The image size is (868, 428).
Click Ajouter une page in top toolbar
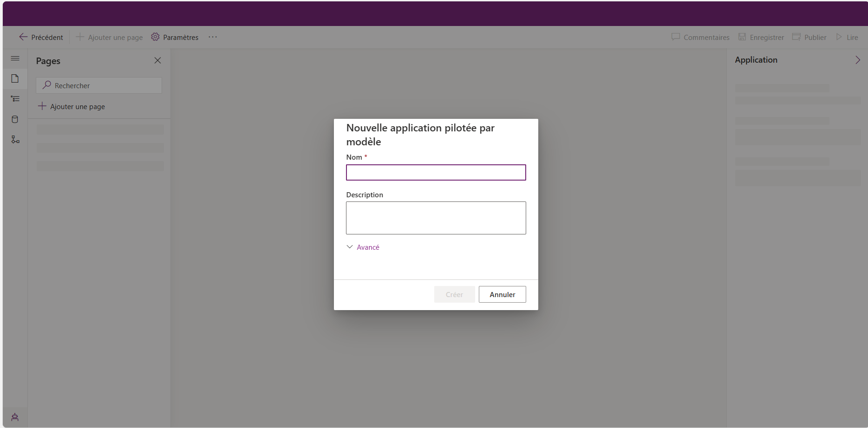click(110, 37)
